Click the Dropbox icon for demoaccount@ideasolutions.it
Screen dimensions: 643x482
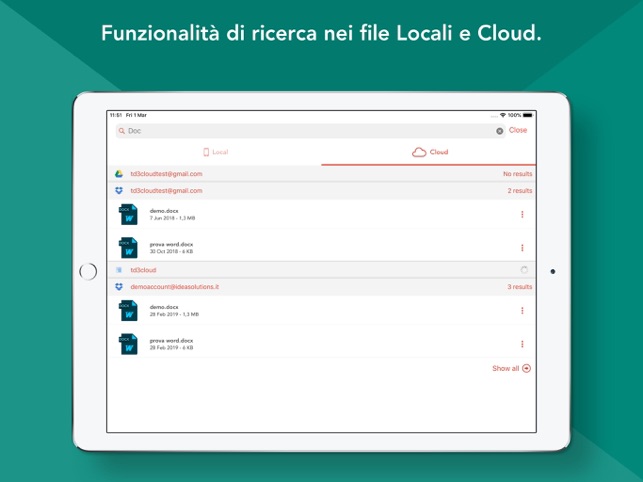click(x=119, y=287)
